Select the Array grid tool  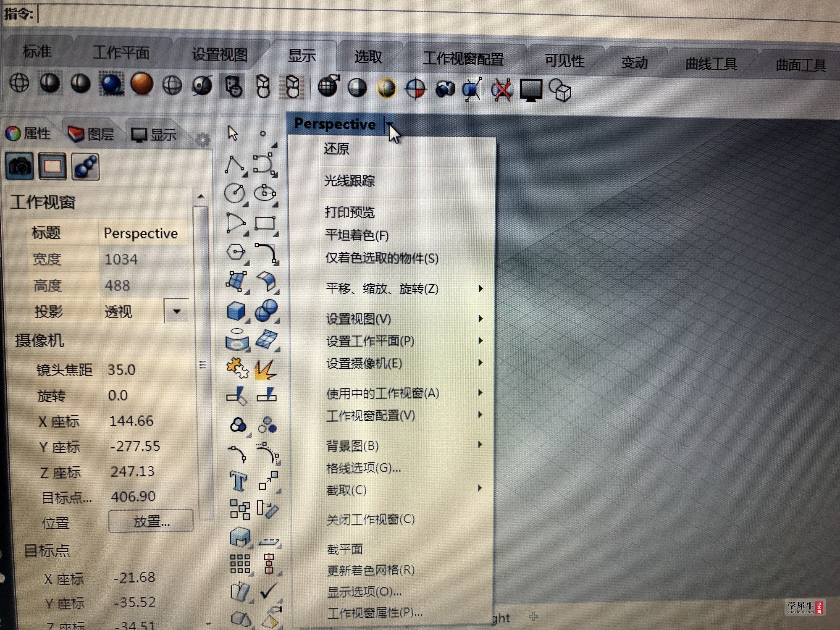point(240,564)
